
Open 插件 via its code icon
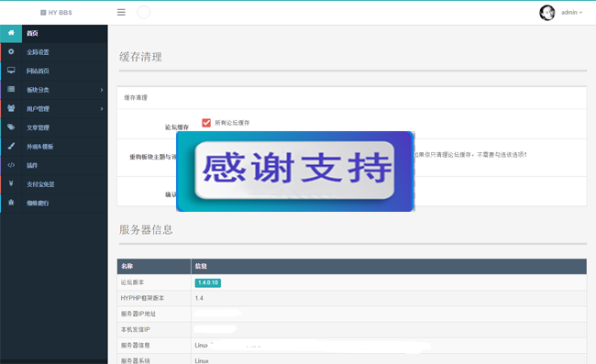[11, 165]
